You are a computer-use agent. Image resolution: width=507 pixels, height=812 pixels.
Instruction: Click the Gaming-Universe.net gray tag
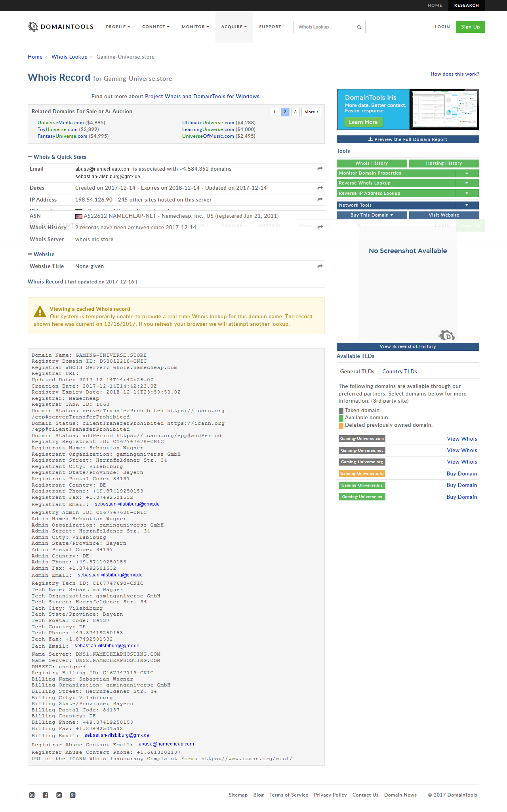pyautogui.click(x=362, y=451)
